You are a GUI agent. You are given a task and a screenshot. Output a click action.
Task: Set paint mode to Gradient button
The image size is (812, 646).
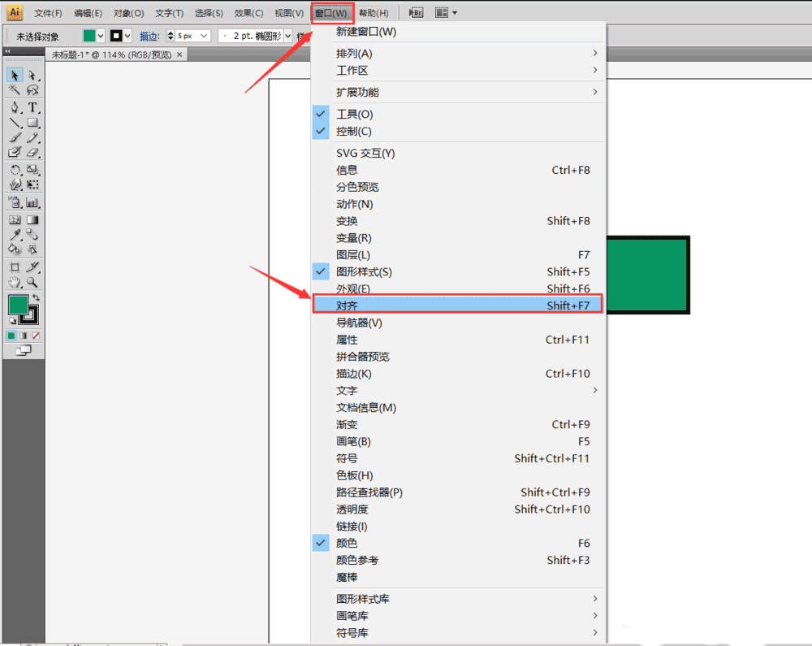[24, 336]
